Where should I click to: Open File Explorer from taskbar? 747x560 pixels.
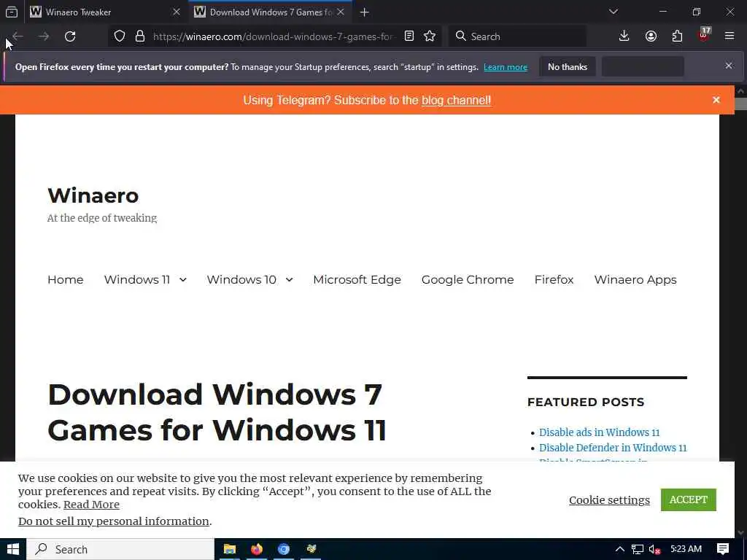[x=230, y=549]
